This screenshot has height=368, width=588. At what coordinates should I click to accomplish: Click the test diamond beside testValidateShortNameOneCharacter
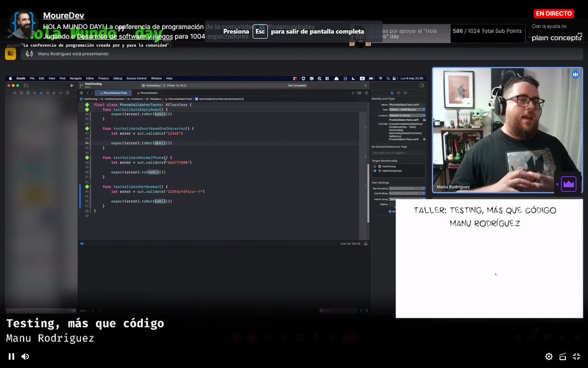pyautogui.click(x=87, y=128)
